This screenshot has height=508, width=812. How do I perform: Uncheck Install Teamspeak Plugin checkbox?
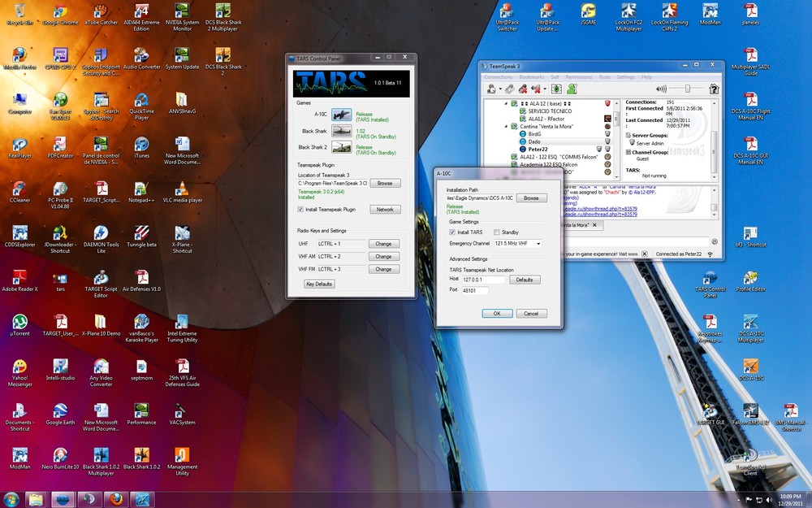(x=300, y=209)
